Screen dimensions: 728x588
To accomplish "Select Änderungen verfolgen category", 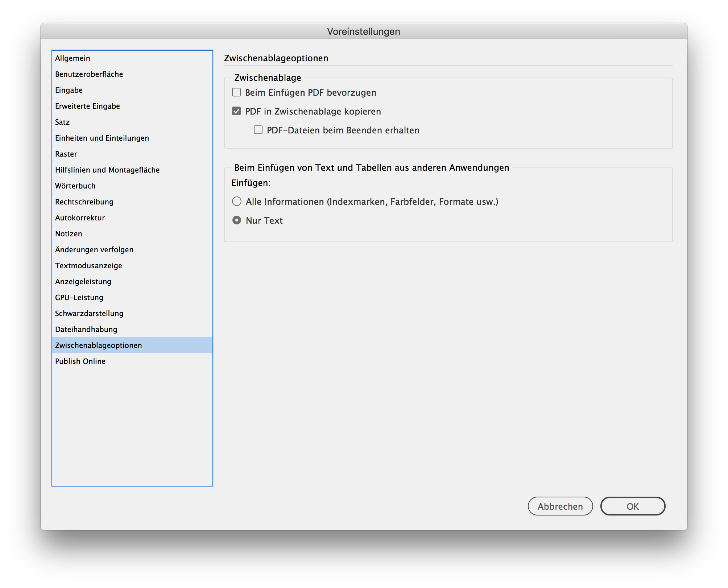I will (x=94, y=250).
